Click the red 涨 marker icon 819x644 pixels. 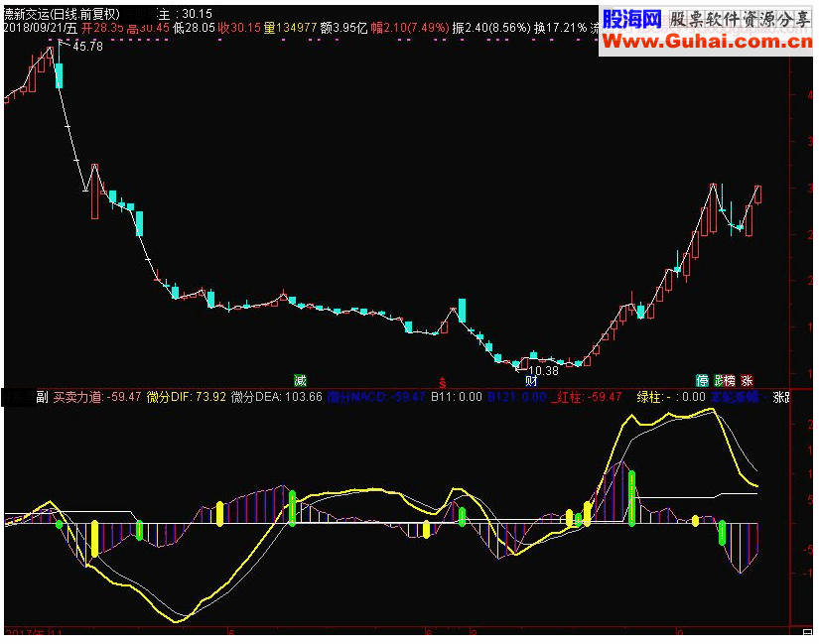point(747,380)
